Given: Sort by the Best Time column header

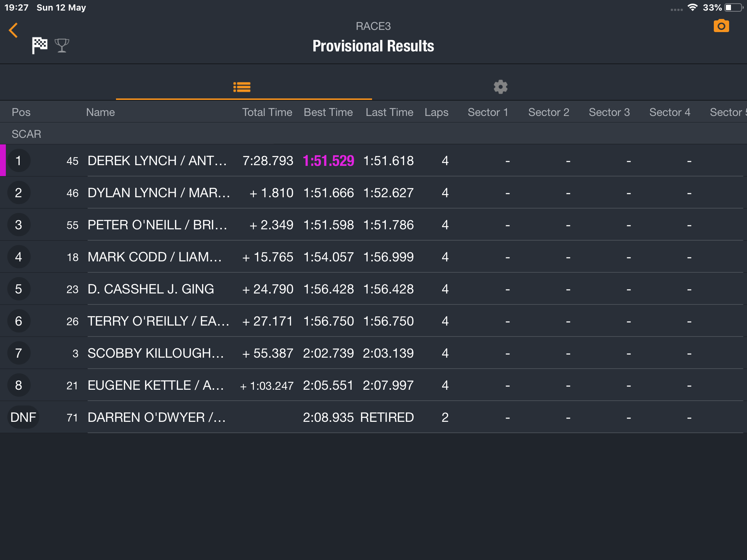Looking at the screenshot, I should (328, 112).
